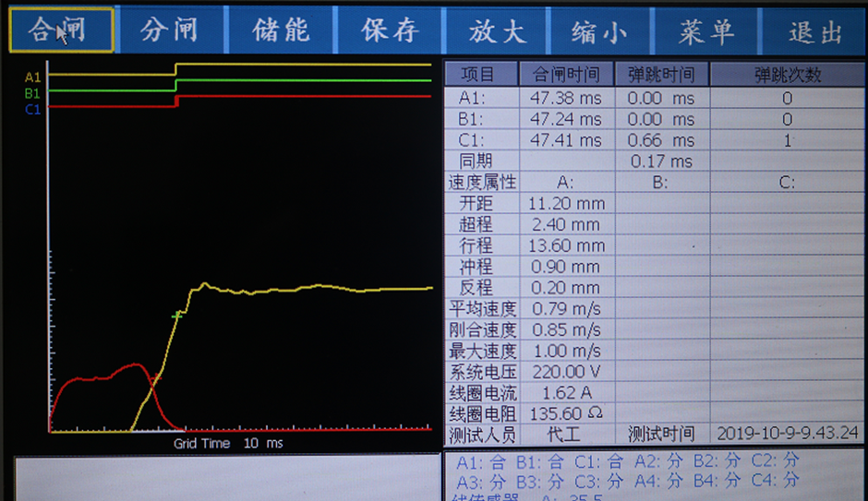Image resolution: width=868 pixels, height=501 pixels.
Task: Zoom in with the 放大 button
Action: tap(497, 30)
